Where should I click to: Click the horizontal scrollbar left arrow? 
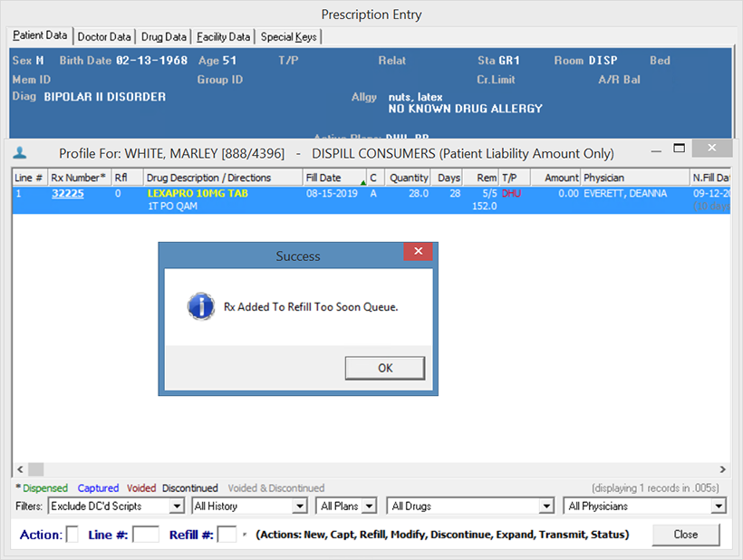click(17, 469)
